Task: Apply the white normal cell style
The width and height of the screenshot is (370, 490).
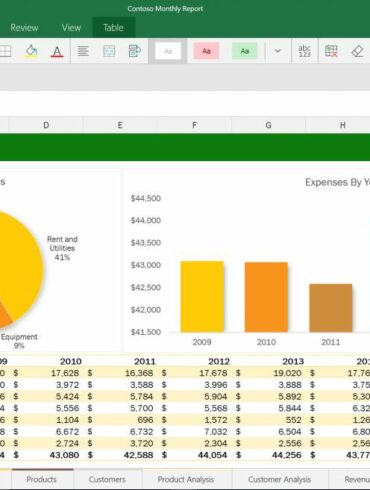Action: [168, 51]
